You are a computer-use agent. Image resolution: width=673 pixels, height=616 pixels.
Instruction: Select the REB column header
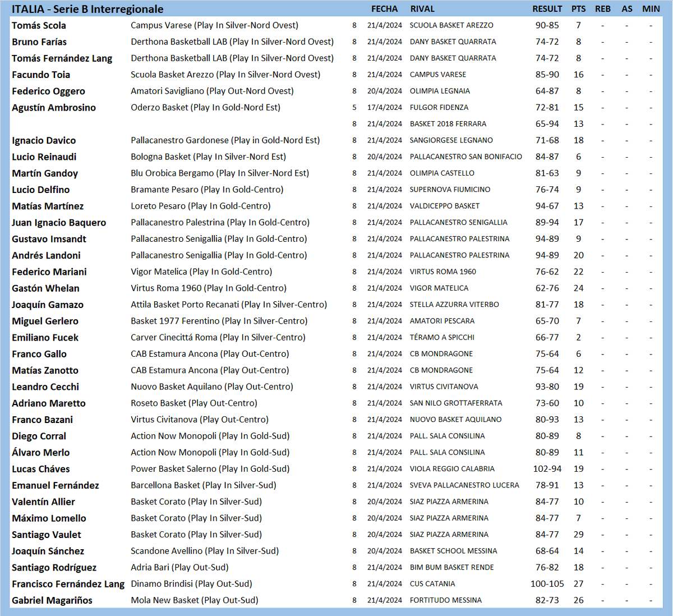(603, 9)
